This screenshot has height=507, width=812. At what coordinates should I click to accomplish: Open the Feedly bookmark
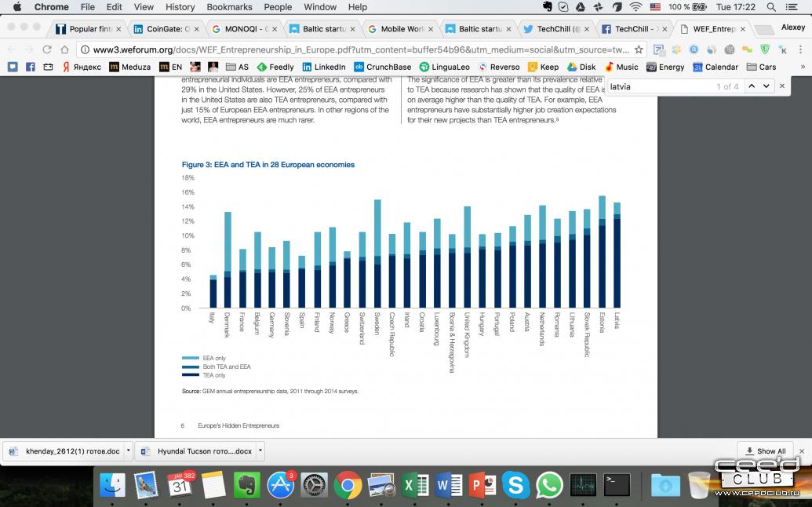click(275, 67)
